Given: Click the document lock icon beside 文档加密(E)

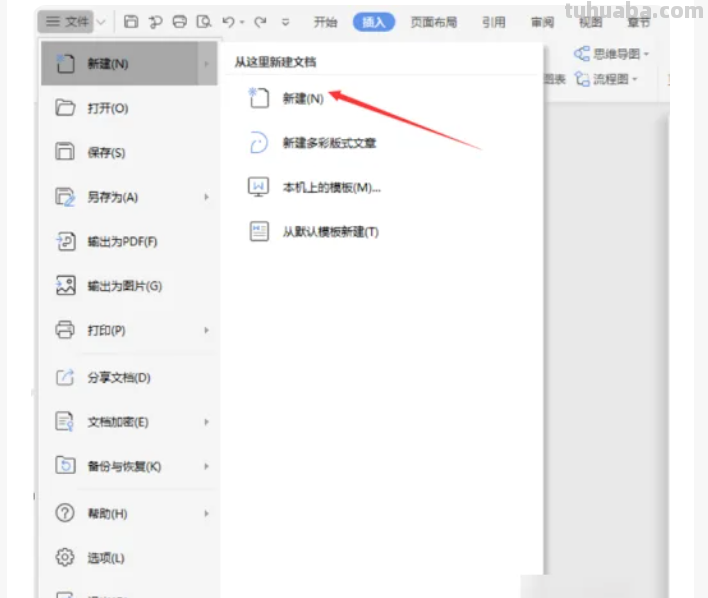Looking at the screenshot, I should pyautogui.click(x=65, y=421).
